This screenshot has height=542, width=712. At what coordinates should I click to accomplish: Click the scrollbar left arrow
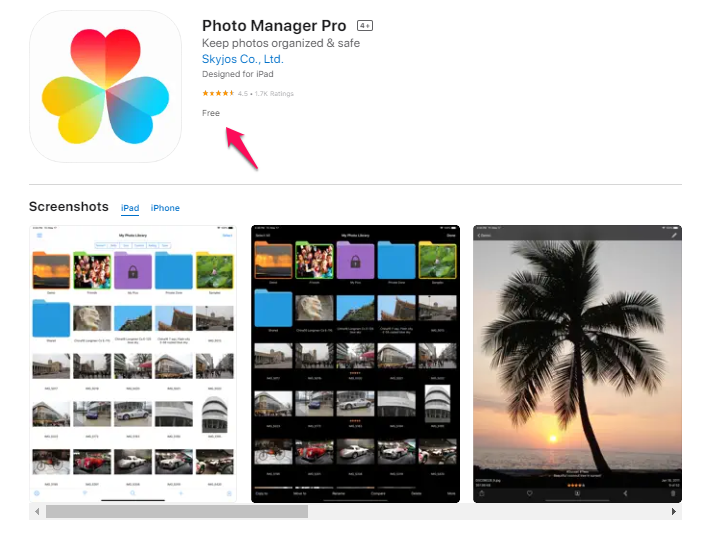(x=37, y=512)
